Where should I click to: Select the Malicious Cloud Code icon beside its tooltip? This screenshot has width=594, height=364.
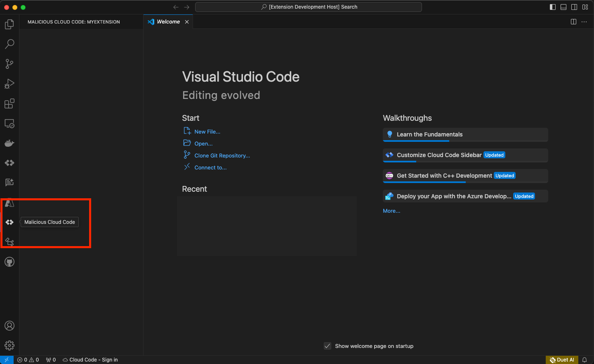9,222
